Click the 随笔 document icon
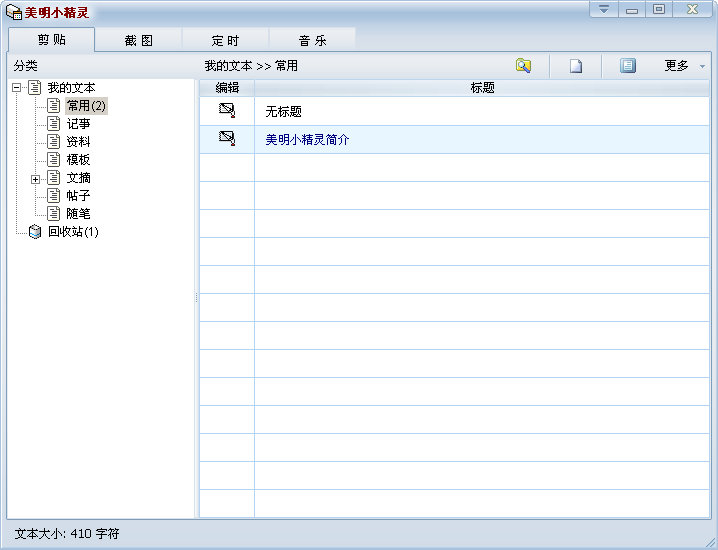Screen dimensions: 718x550 tap(54, 213)
